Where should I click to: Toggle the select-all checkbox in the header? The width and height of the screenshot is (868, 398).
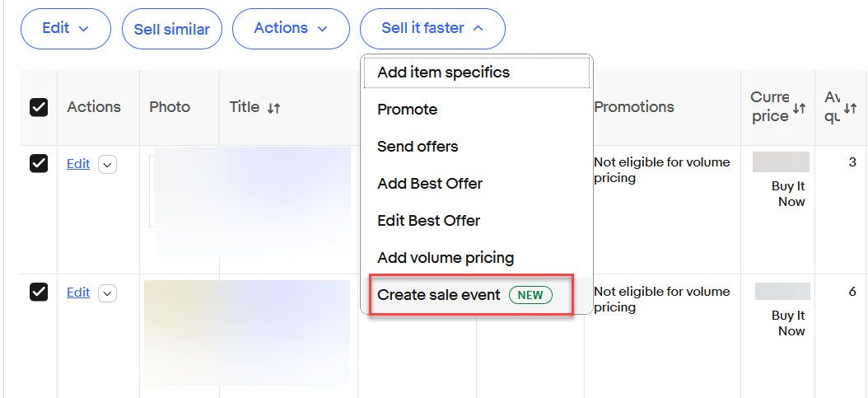(x=39, y=107)
